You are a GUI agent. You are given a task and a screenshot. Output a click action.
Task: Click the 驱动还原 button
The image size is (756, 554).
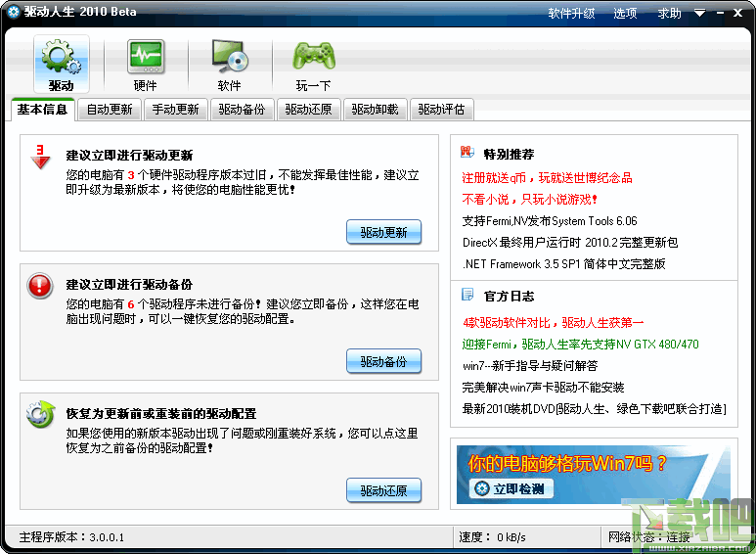pyautogui.click(x=383, y=490)
